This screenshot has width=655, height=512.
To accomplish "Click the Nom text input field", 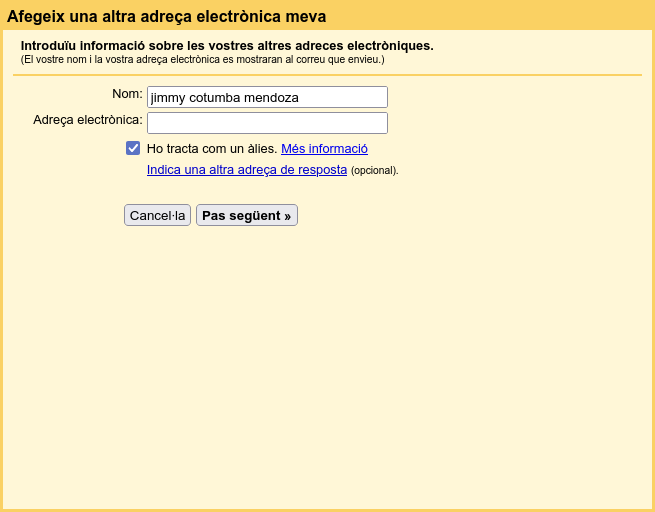I will click(x=267, y=97).
